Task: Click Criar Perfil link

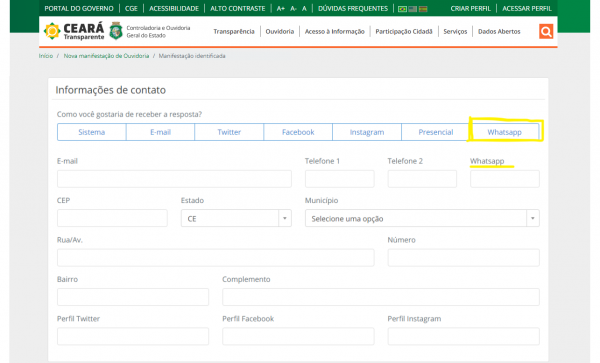Action: pyautogui.click(x=470, y=8)
